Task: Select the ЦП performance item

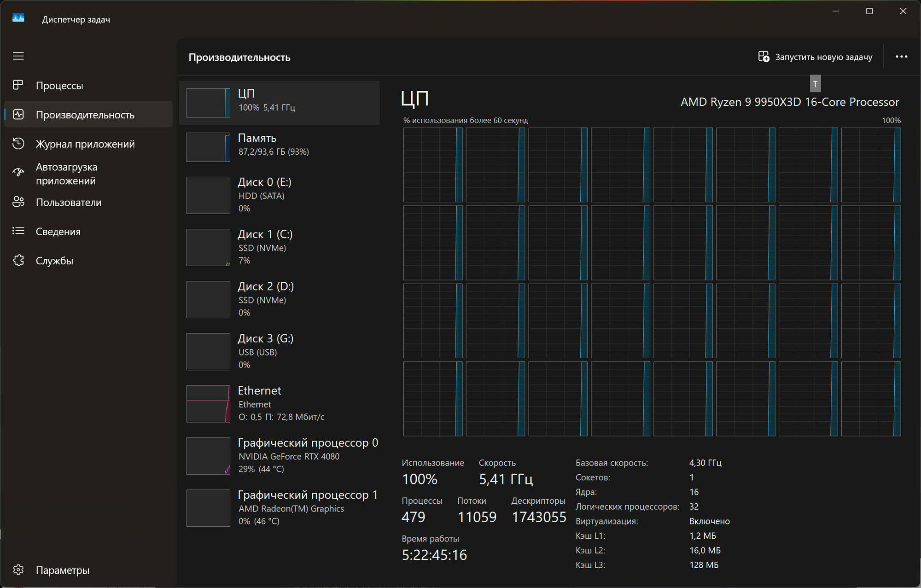Action: (279, 103)
